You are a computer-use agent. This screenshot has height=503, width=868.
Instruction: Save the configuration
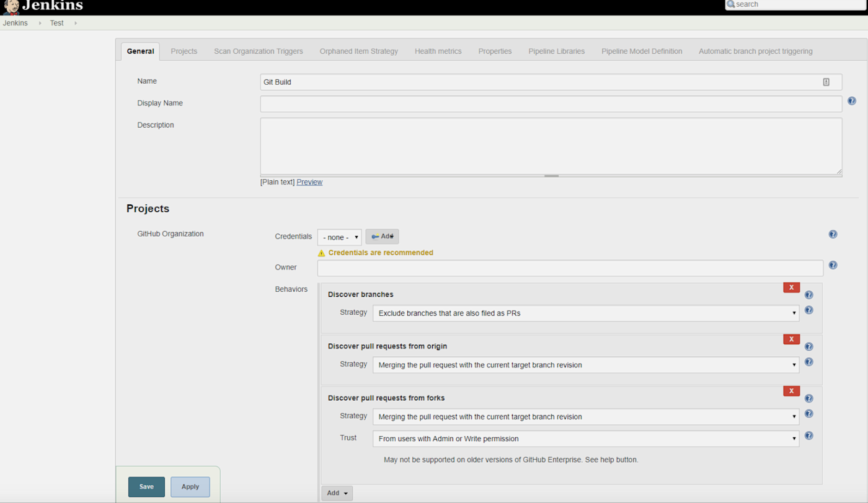146,487
